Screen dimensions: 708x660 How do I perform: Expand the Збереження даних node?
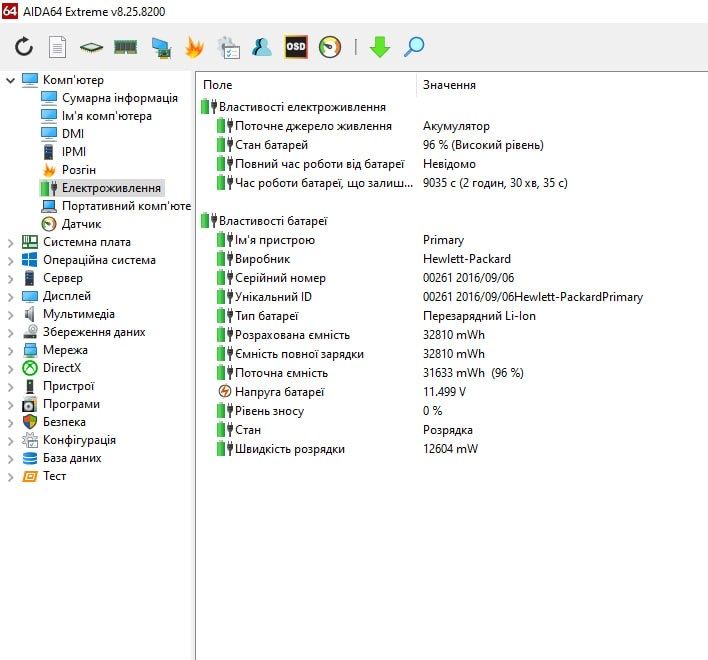pyautogui.click(x=10, y=333)
